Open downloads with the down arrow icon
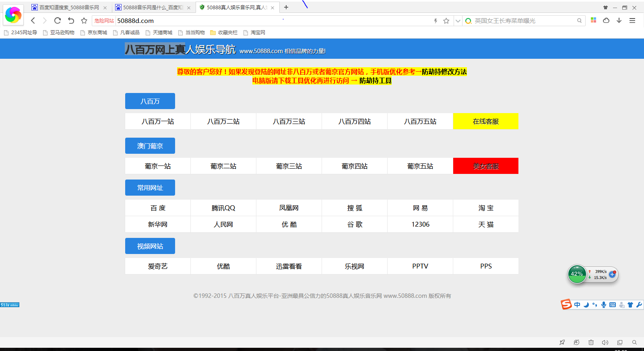This screenshot has width=644, height=351. pos(619,21)
